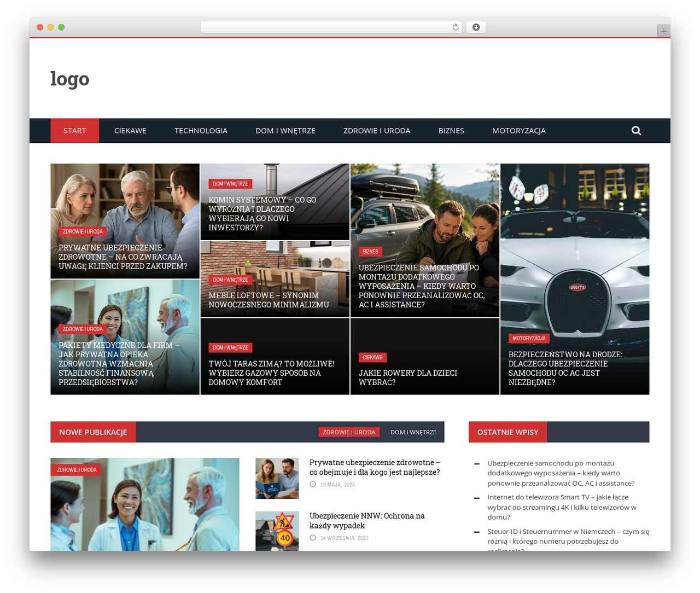The image size is (700, 593).
Task: Open the DOM I WNĘTRZE menu item
Action: 285,131
